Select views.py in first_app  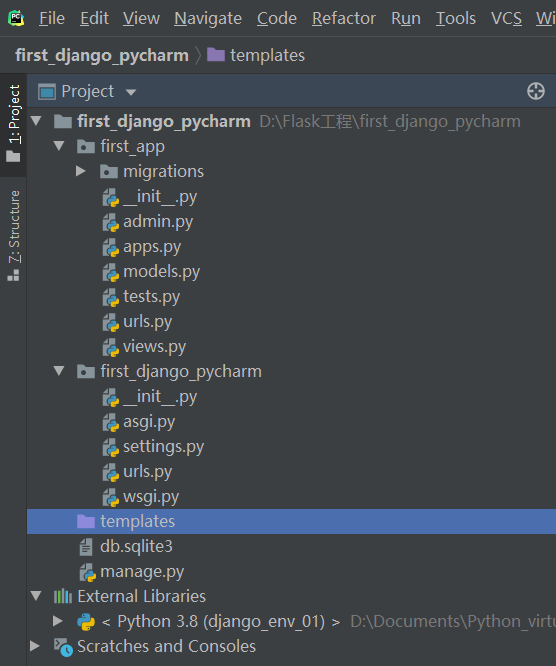coord(154,347)
